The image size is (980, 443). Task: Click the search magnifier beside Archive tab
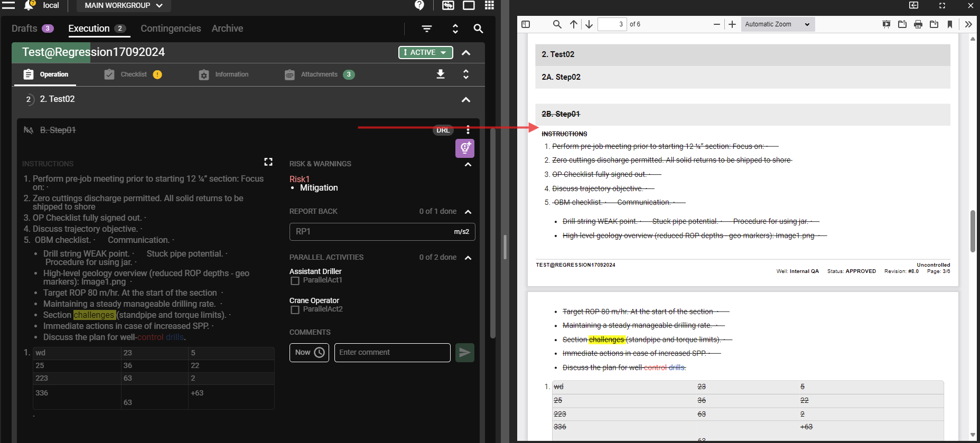click(478, 29)
